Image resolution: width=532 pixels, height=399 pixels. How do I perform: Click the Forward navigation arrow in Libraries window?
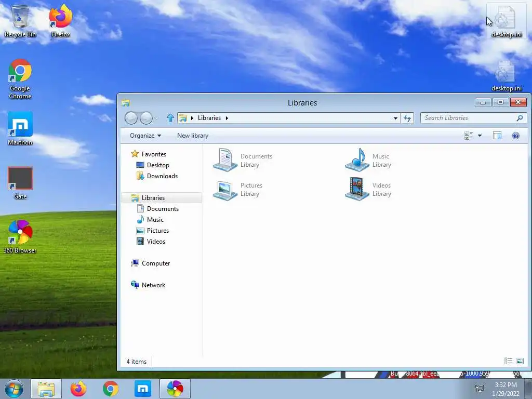[146, 118]
